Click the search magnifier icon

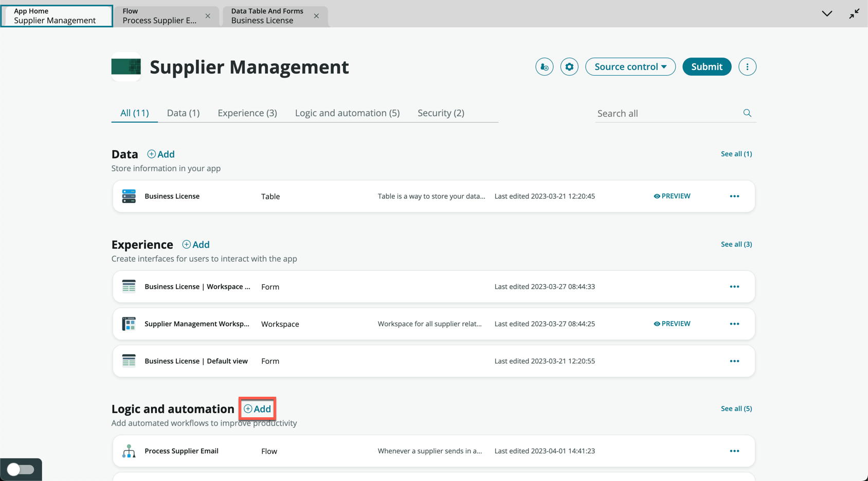point(747,113)
